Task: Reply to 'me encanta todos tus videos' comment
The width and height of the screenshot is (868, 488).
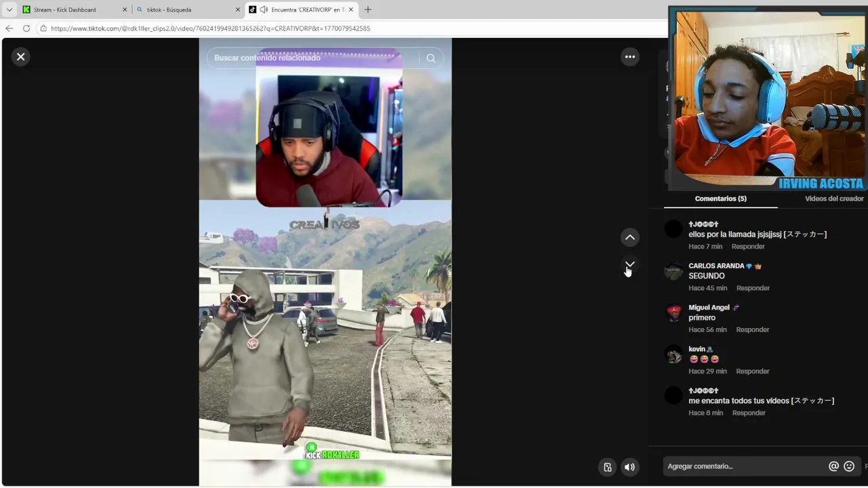Action: tap(749, 413)
